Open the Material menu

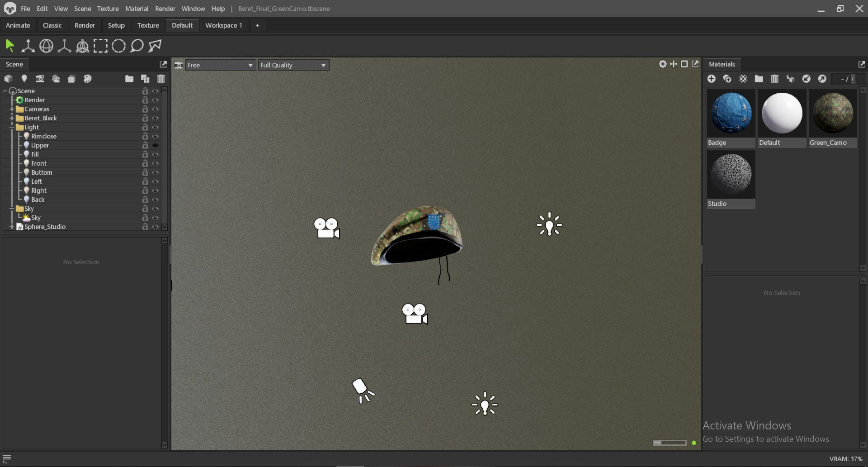(137, 9)
